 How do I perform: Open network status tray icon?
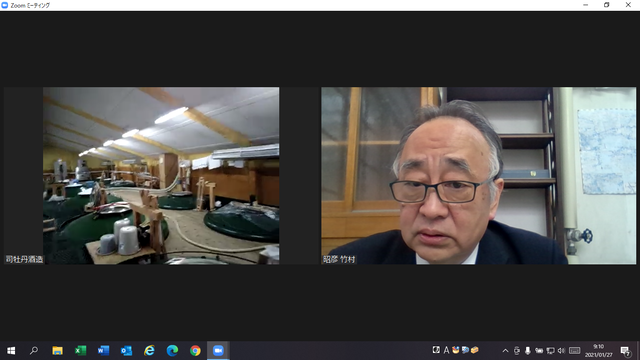pyautogui.click(x=550, y=351)
